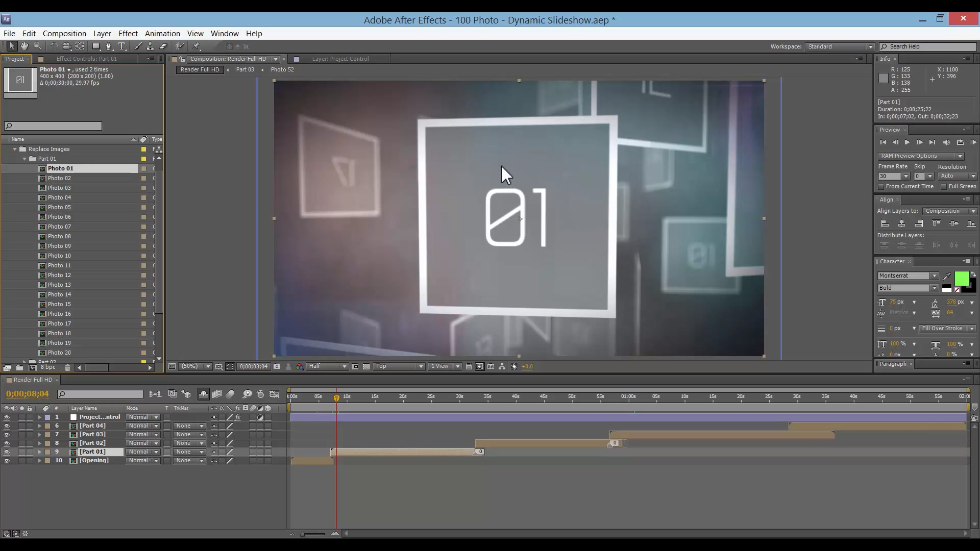Switch to Effect Controls: Part 01 tab
The width and height of the screenshot is (980, 551).
click(86, 59)
